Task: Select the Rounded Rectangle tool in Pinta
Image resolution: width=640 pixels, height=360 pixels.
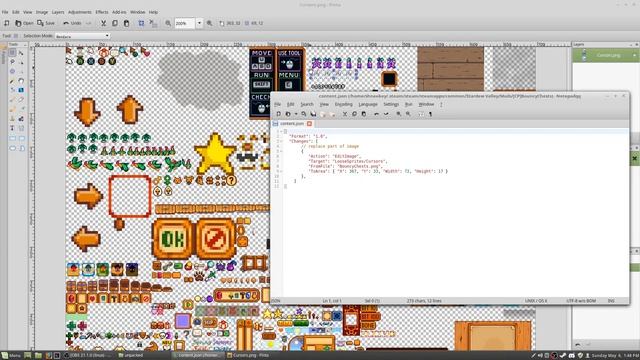Action: tap(21, 138)
